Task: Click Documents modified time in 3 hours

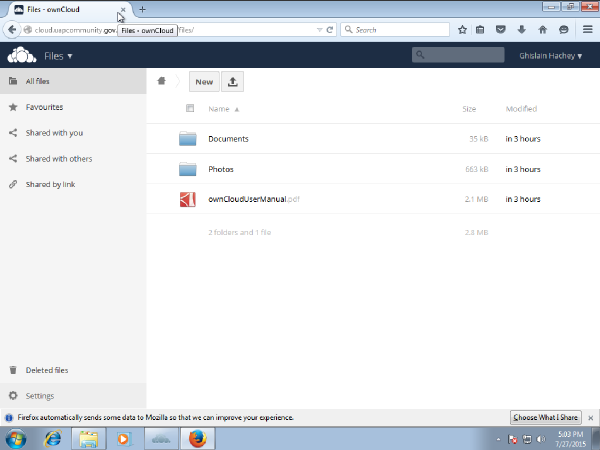Action: (x=523, y=139)
